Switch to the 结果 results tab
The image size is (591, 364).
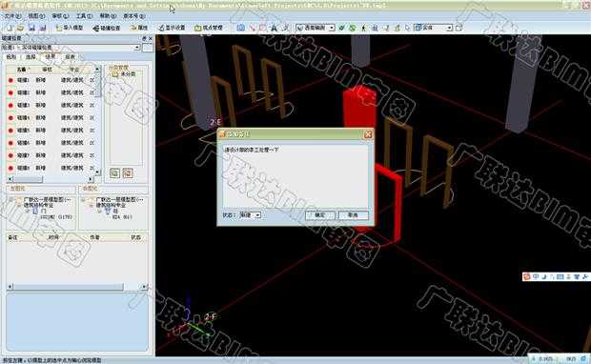tap(50, 57)
